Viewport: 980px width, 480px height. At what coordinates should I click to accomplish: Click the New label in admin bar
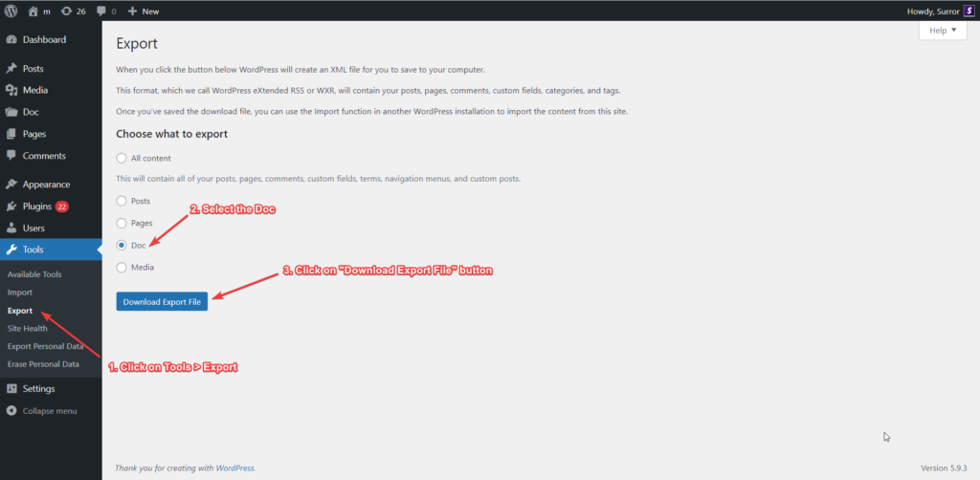(150, 11)
